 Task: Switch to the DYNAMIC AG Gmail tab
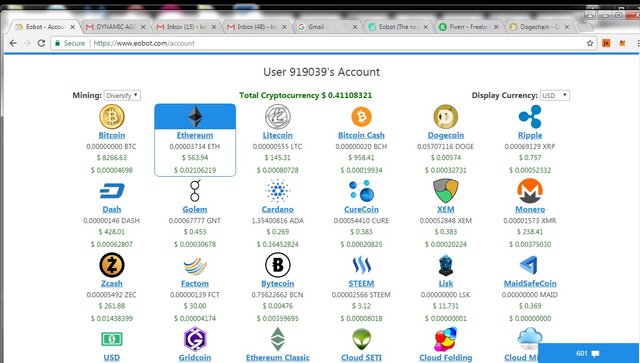(116, 27)
